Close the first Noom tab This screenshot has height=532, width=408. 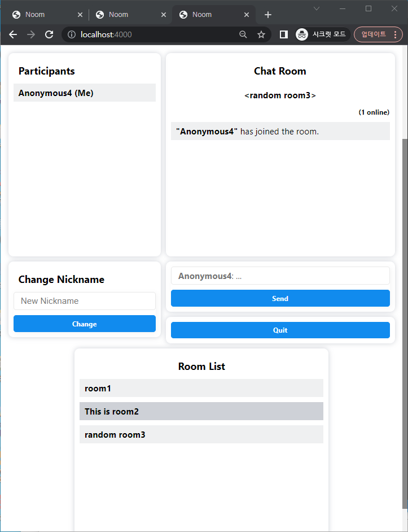[x=80, y=15]
